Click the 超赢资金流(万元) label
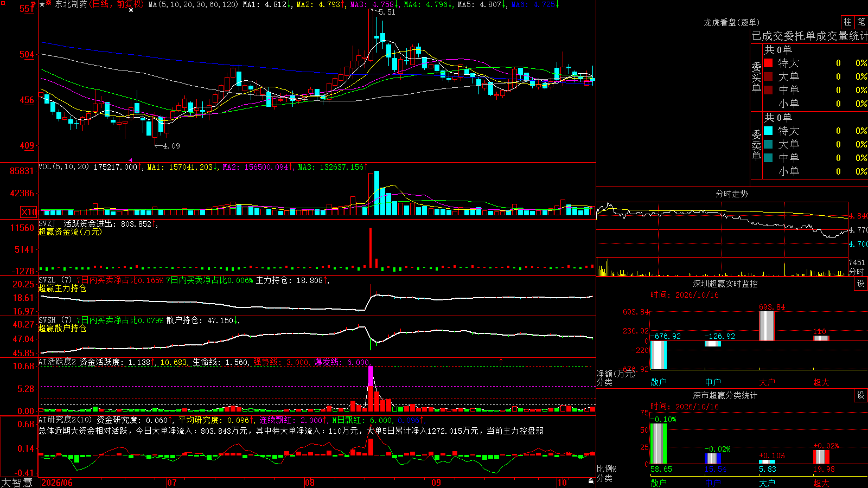This screenshot has height=488, width=868. pyautogui.click(x=70, y=232)
